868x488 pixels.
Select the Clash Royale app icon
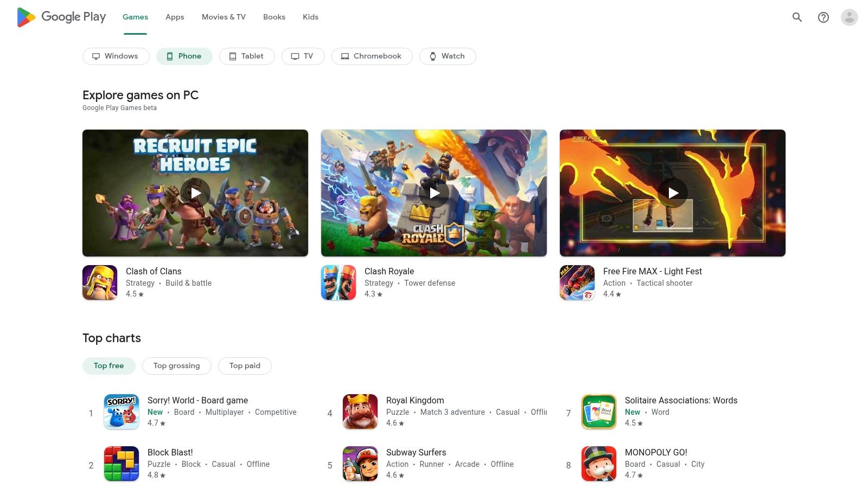[x=339, y=282]
